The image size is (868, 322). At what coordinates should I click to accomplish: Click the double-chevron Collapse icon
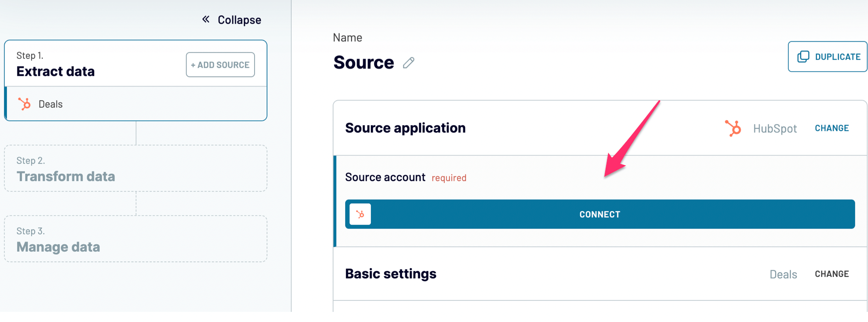click(x=206, y=19)
